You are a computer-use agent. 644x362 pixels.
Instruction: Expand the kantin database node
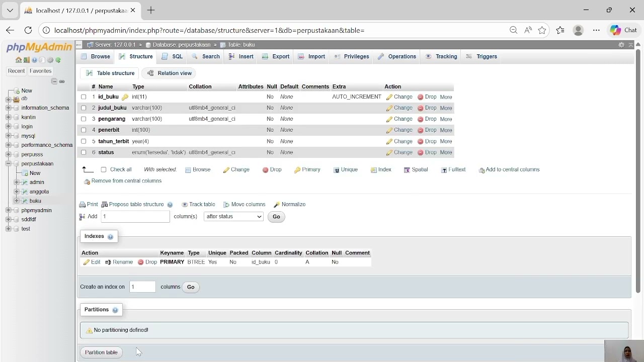click(x=9, y=117)
